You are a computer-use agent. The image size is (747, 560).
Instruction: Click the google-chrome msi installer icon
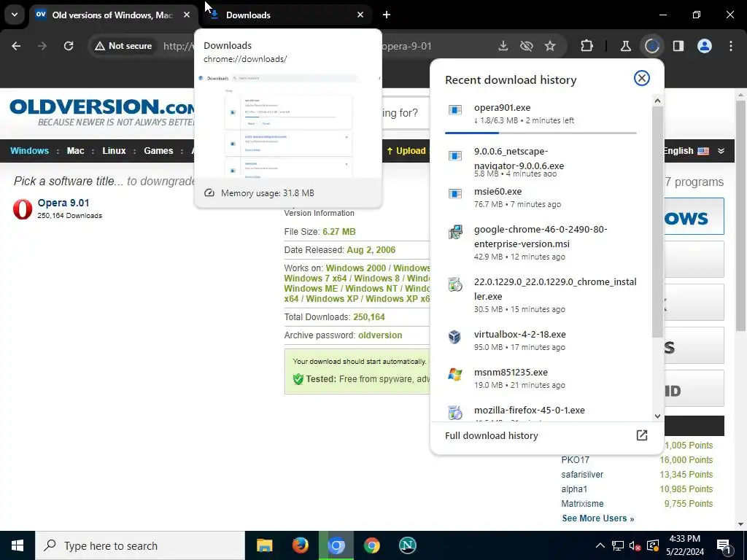[455, 232]
